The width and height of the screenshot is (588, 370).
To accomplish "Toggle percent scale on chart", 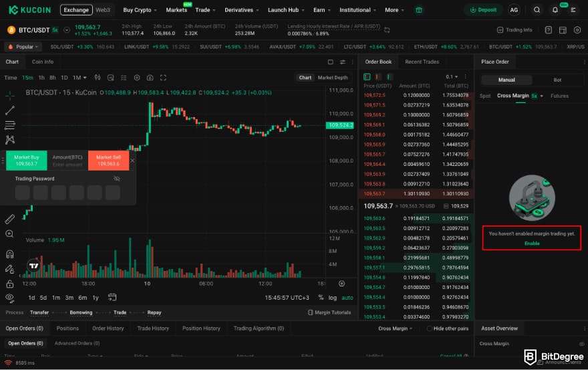I will tap(321, 298).
